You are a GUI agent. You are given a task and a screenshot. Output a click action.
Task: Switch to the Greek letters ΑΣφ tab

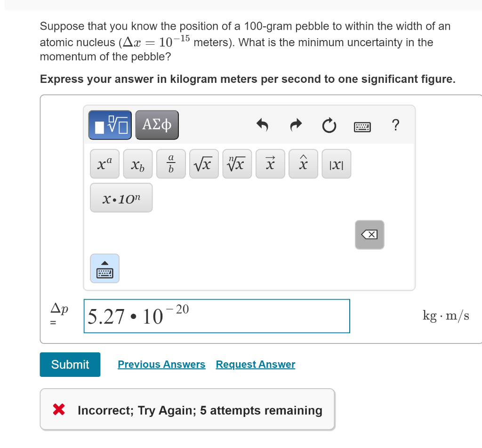[x=157, y=124]
